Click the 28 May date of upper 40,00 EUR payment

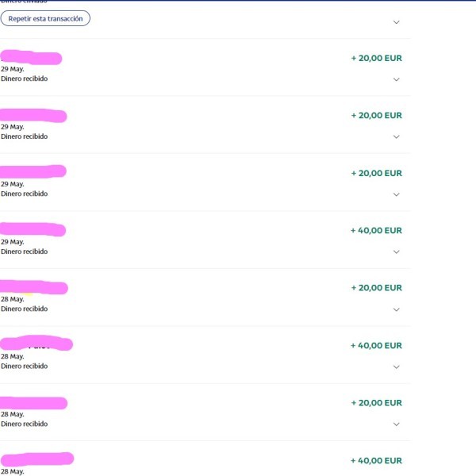[13, 356]
